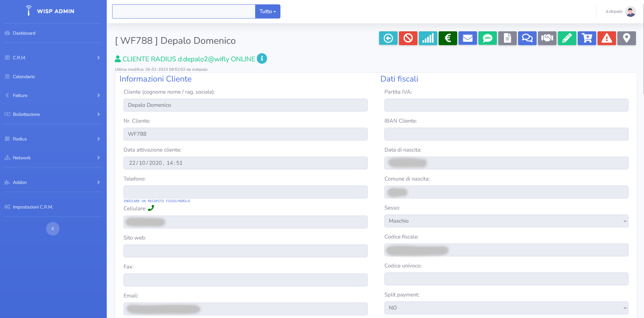Click the red block/ban icon
This screenshot has width=644, height=318.
[408, 38]
